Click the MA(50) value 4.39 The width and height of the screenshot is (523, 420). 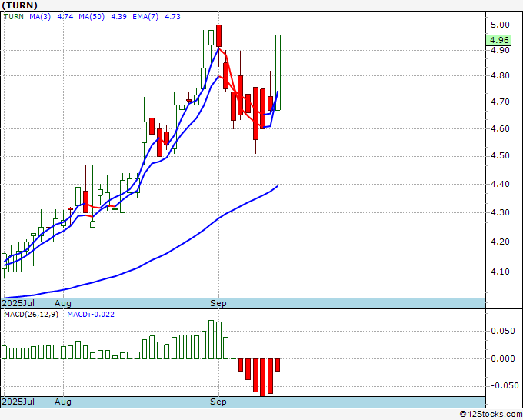[x=118, y=17]
